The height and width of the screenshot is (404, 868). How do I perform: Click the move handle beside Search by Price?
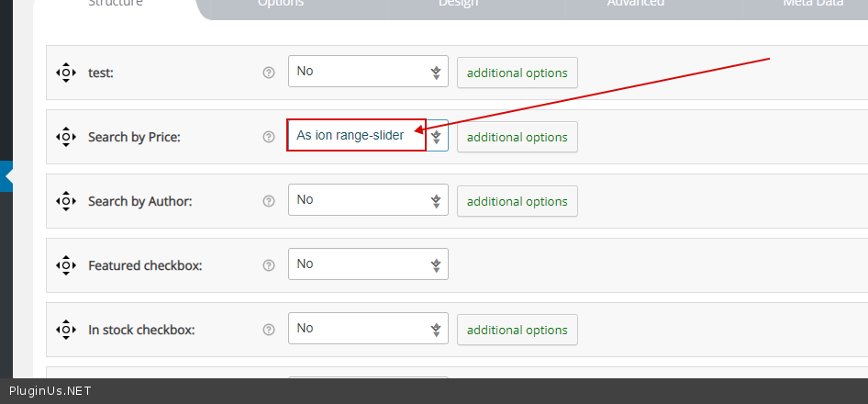[x=65, y=137]
